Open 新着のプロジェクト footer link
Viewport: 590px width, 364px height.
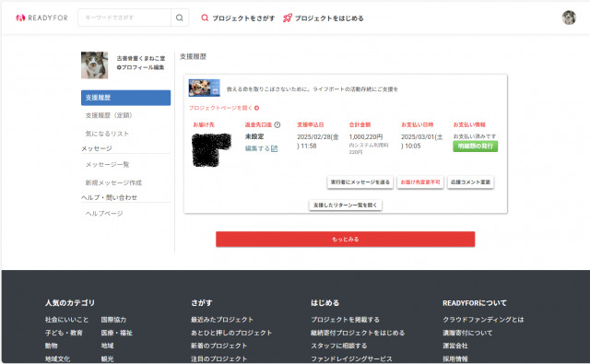pyautogui.click(x=219, y=346)
